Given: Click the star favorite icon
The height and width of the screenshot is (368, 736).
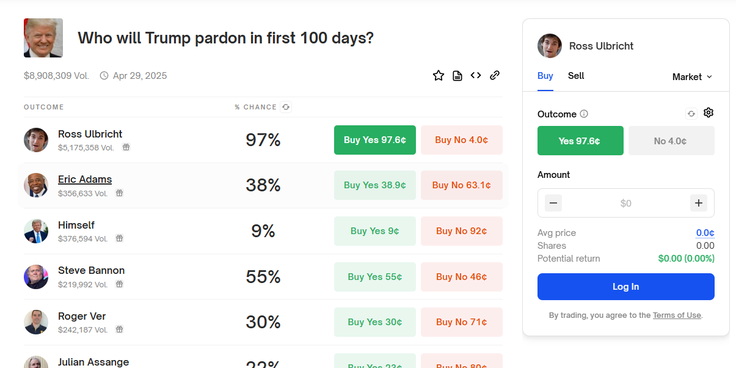Looking at the screenshot, I should coord(438,76).
